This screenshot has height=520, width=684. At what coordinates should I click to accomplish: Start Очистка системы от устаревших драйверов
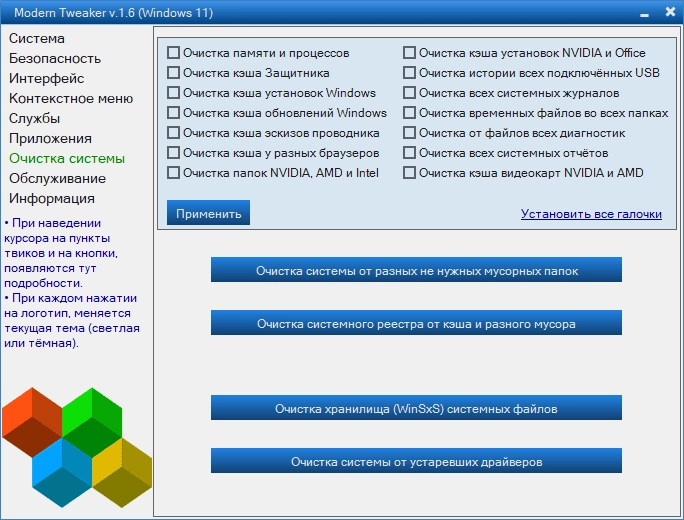click(x=416, y=461)
